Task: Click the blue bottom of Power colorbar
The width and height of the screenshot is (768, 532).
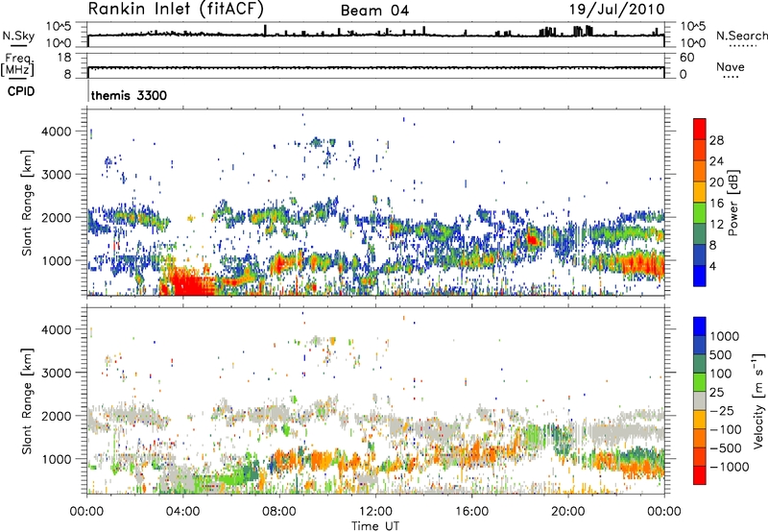Action: pos(700,276)
